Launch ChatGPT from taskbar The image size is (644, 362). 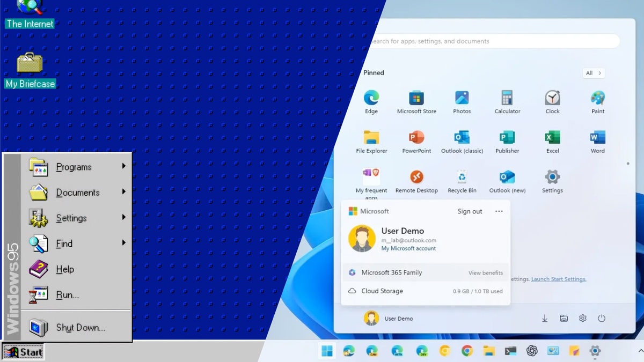(x=532, y=351)
